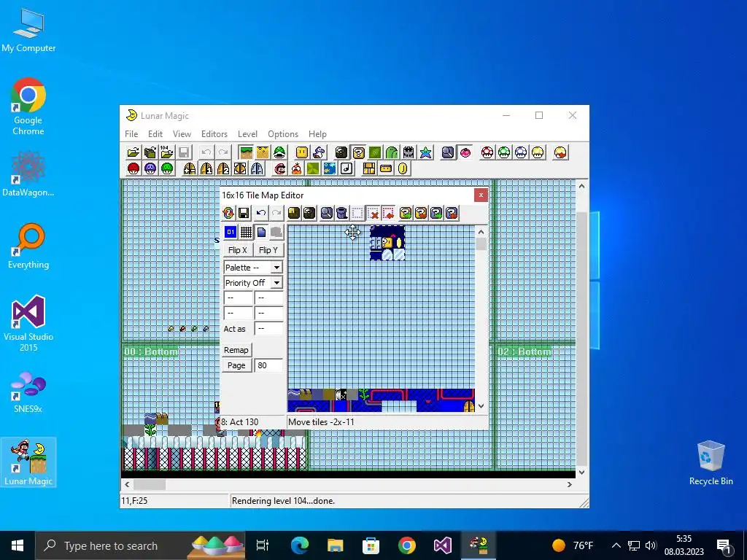Screen dimensions: 747x560
Task: Click the open level number 104 icon
Action: pos(167,152)
